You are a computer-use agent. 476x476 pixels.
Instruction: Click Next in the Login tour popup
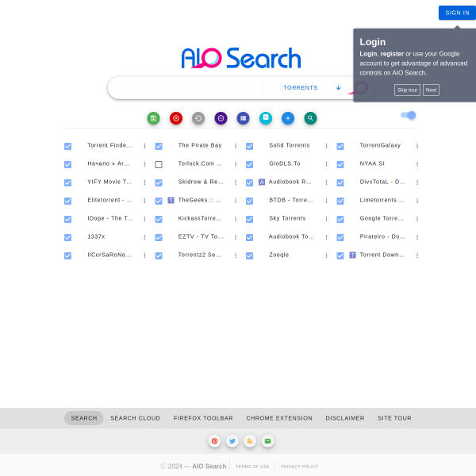pyautogui.click(x=431, y=90)
